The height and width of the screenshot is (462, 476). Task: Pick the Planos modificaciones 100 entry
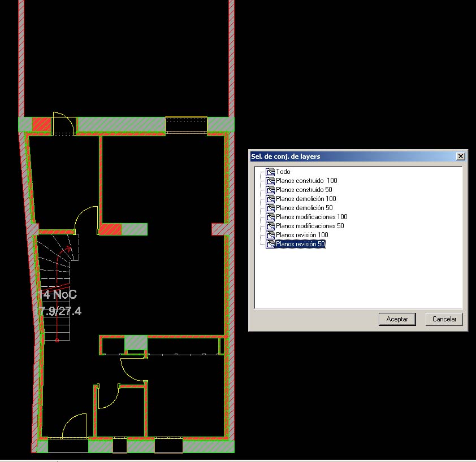coord(311,217)
